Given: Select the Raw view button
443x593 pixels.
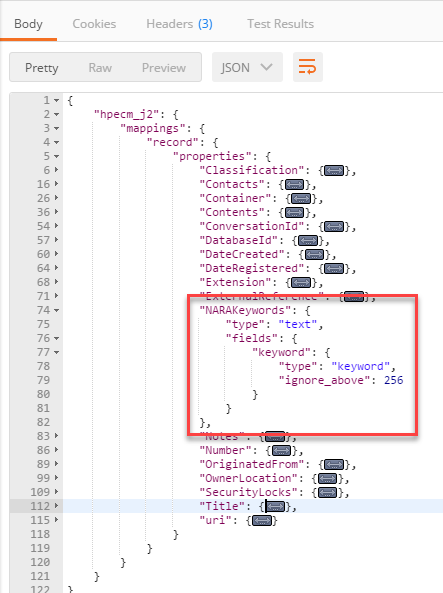Looking at the screenshot, I should pyautogui.click(x=100, y=68).
